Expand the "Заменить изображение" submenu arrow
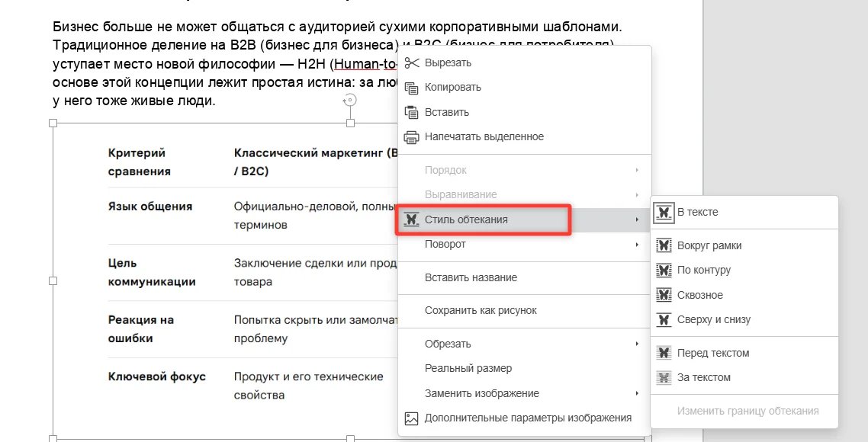Viewport: 868px width, 442px height. [637, 393]
